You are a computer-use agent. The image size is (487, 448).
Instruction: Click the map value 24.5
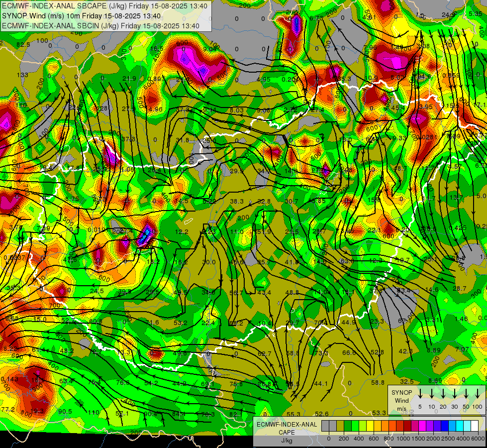[97, 291]
